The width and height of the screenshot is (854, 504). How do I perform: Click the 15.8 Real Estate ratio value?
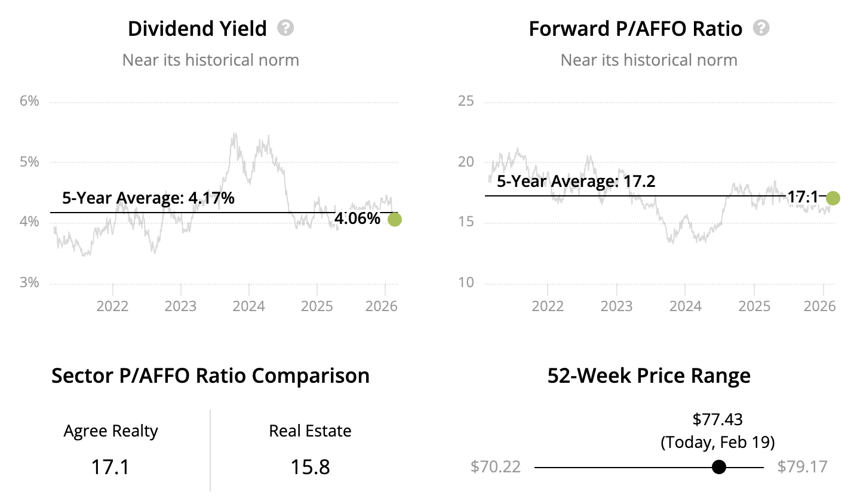click(x=310, y=467)
